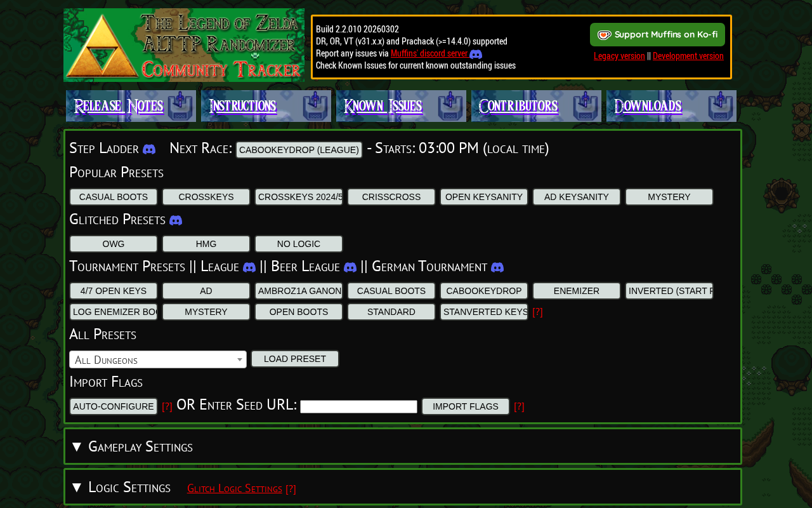Viewport: 812px width, 508px height.
Task: Click the Build 2.2.010 20260302 text
Action: point(357,29)
